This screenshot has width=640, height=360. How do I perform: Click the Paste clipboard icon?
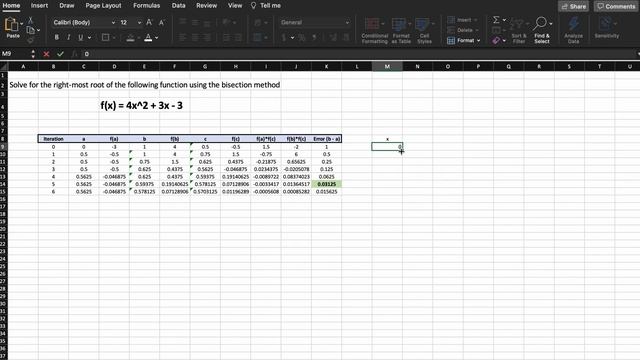pyautogui.click(x=11, y=24)
